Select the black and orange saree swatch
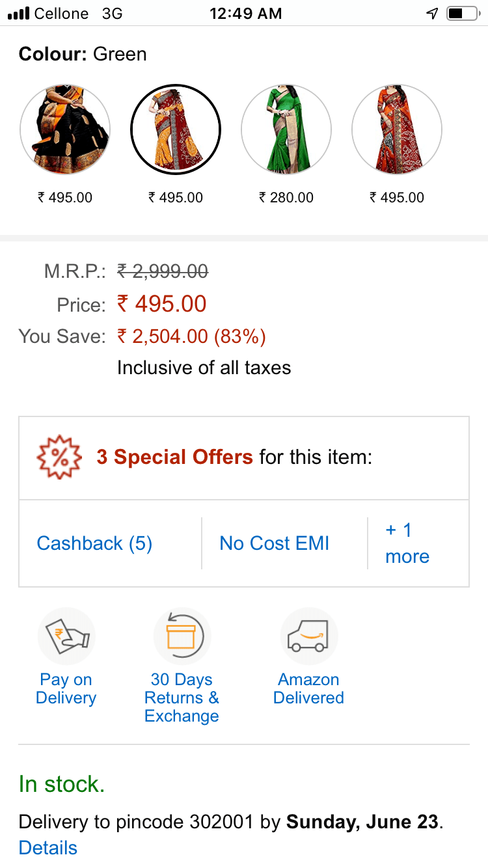The width and height of the screenshot is (488, 868). pyautogui.click(x=65, y=129)
